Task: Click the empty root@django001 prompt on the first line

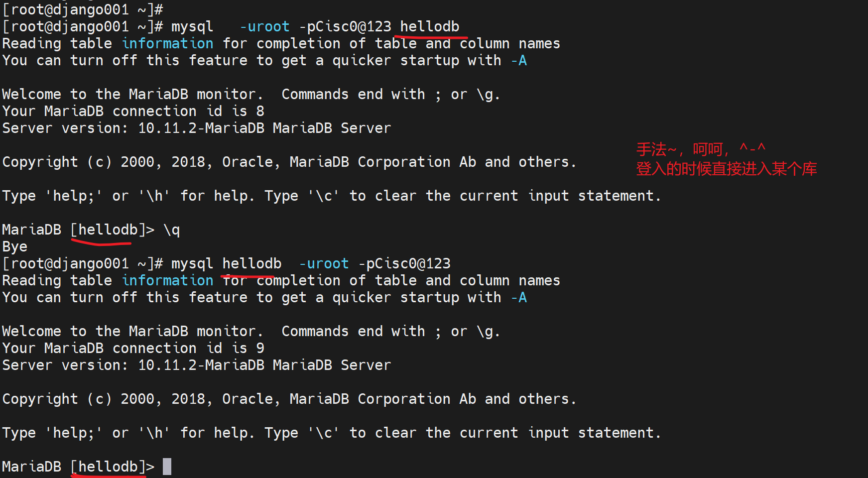Action: [x=83, y=9]
